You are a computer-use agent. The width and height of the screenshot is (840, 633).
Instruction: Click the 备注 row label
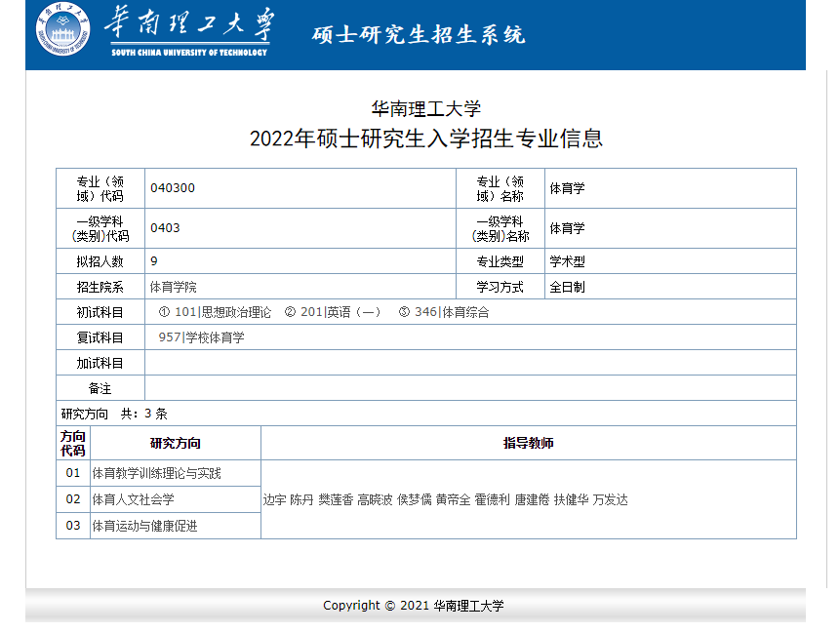[100, 388]
